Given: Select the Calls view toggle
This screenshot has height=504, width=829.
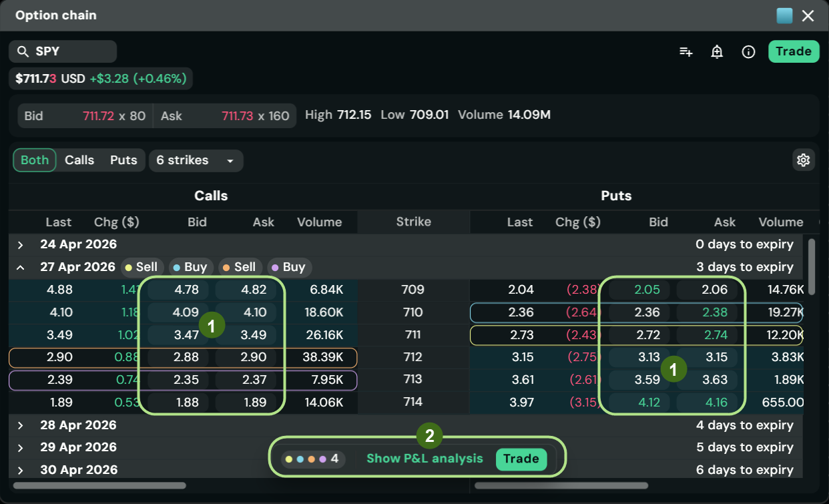Looking at the screenshot, I should click(79, 160).
